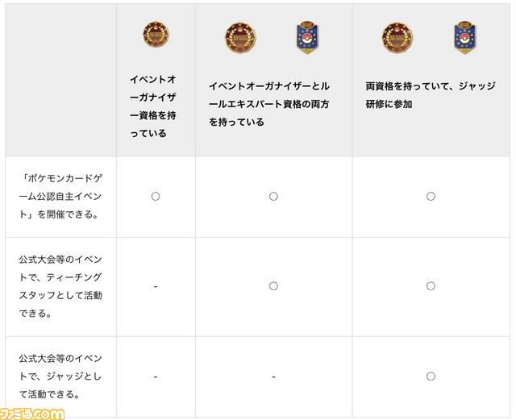Click header 両資格を持っていて、ジャッジ研修に参加
The width and height of the screenshot is (516, 420).
tap(431, 95)
